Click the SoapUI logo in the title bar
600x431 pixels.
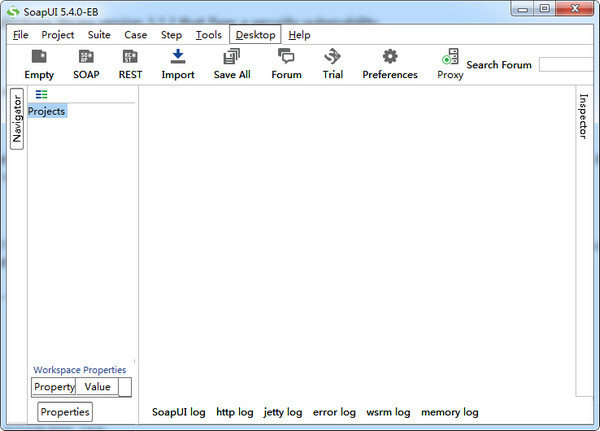click(13, 12)
